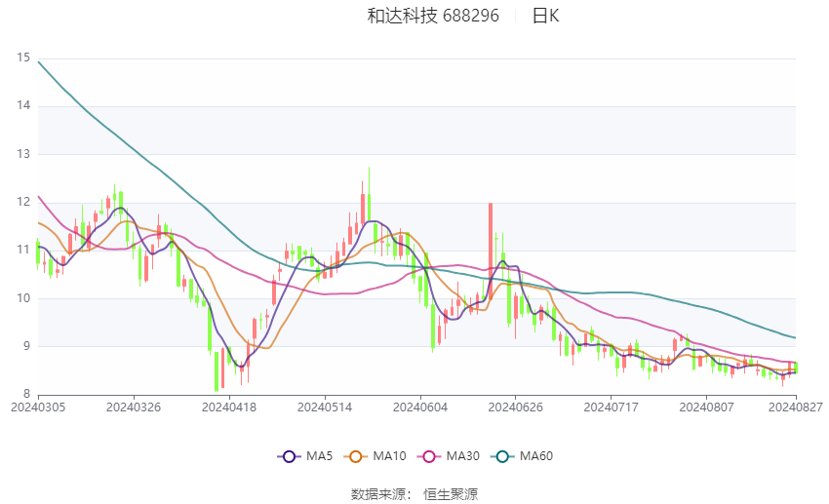Click the 日K label in title
Viewport: 829px width, 504px height.
coord(545,16)
